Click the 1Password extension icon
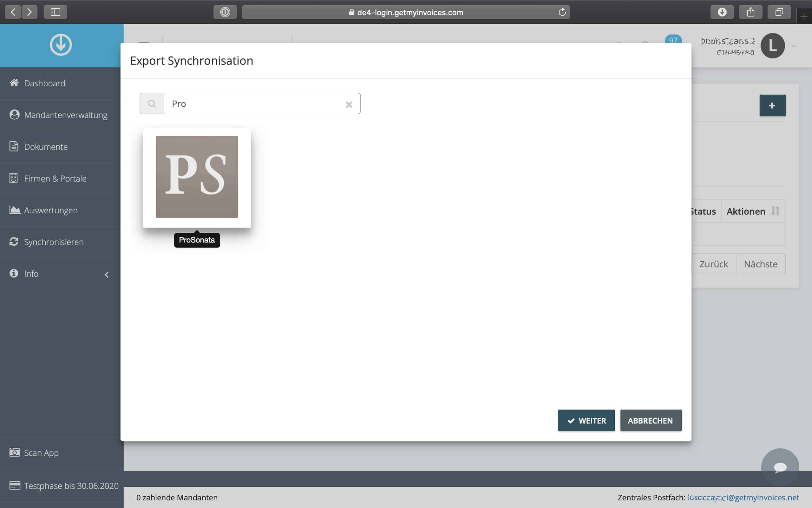Screen dimensions: 812x508 (x=225, y=12)
